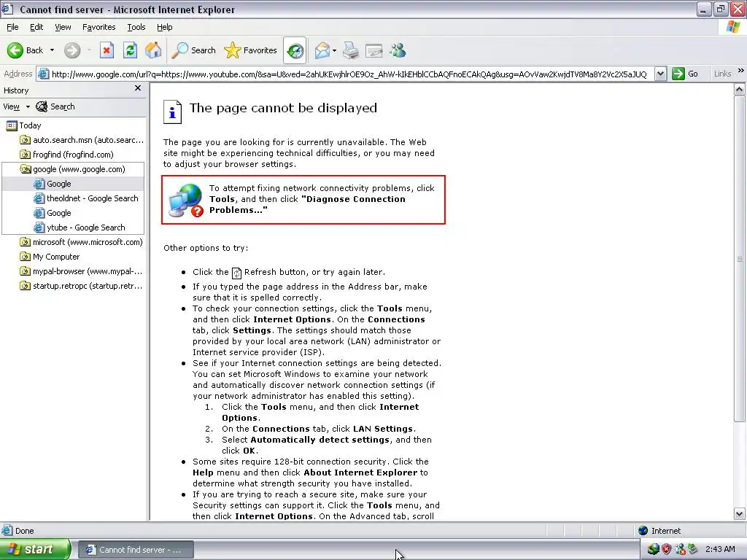Open the History View dropdown

pyautogui.click(x=16, y=106)
